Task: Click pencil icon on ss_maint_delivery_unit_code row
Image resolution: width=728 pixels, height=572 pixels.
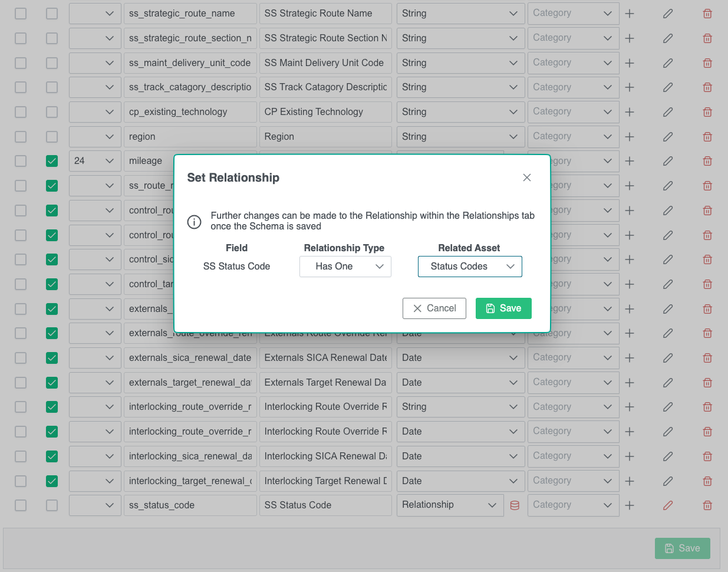Action: [668, 63]
